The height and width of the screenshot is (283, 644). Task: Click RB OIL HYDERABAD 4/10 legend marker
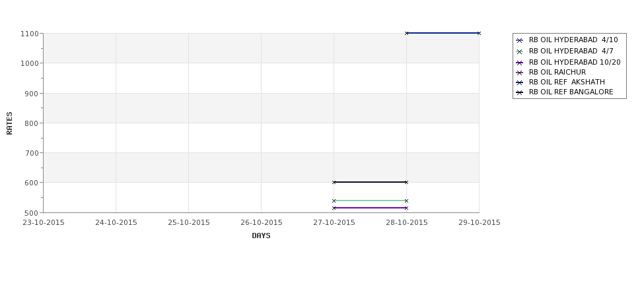tap(520, 41)
